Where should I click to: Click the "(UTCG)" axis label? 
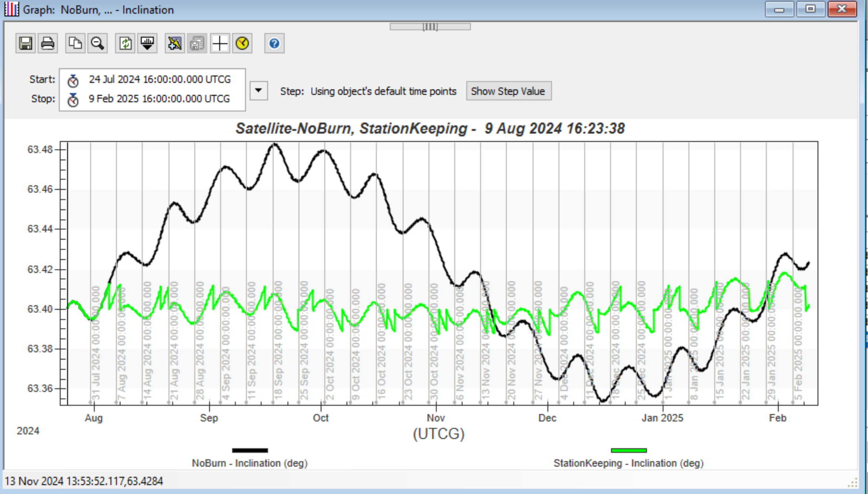pos(438,434)
